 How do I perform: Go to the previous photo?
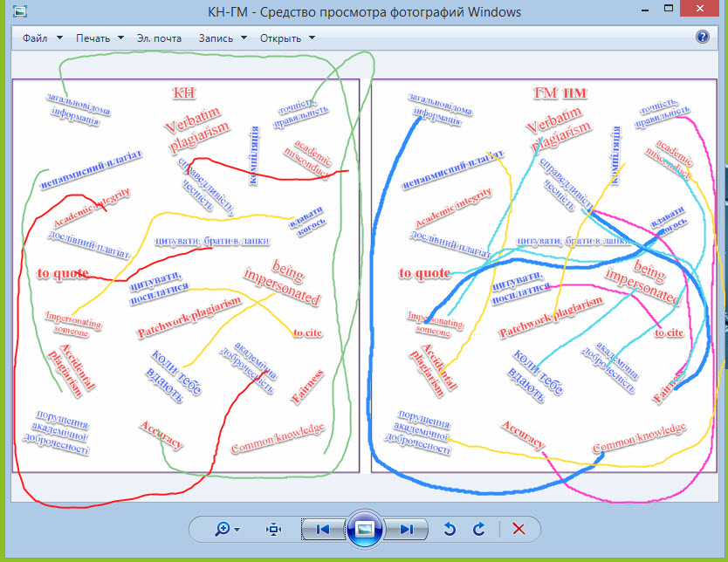click(x=323, y=529)
